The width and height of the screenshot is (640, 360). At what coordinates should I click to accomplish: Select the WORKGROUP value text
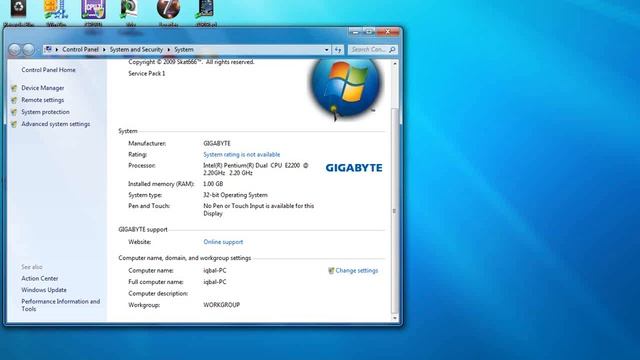[222, 305]
